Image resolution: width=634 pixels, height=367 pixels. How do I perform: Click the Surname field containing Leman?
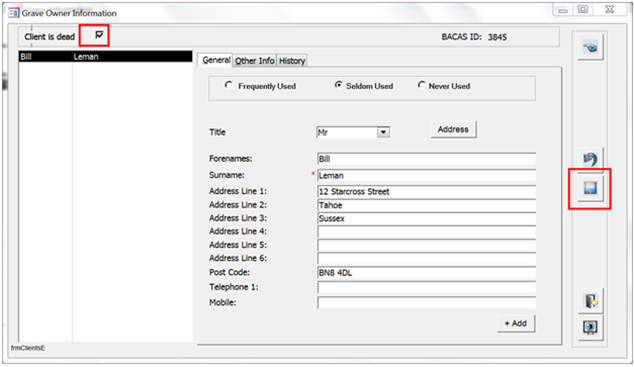point(427,175)
